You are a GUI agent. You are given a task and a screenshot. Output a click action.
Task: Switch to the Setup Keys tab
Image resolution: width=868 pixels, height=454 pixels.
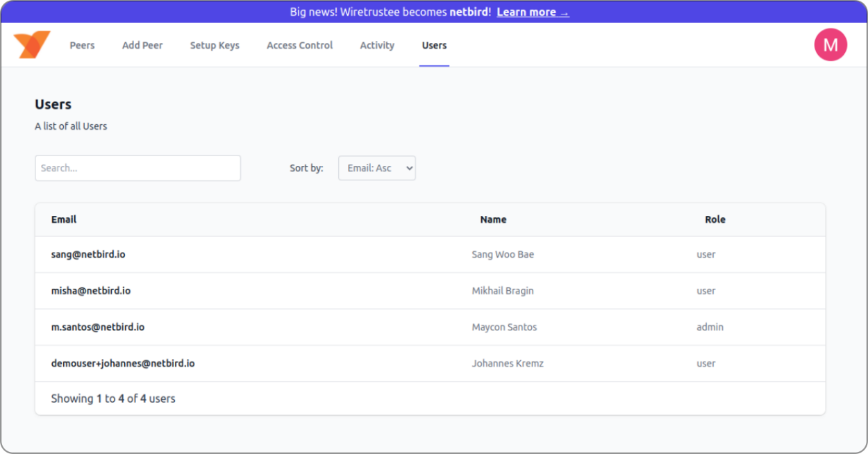pyautogui.click(x=215, y=45)
